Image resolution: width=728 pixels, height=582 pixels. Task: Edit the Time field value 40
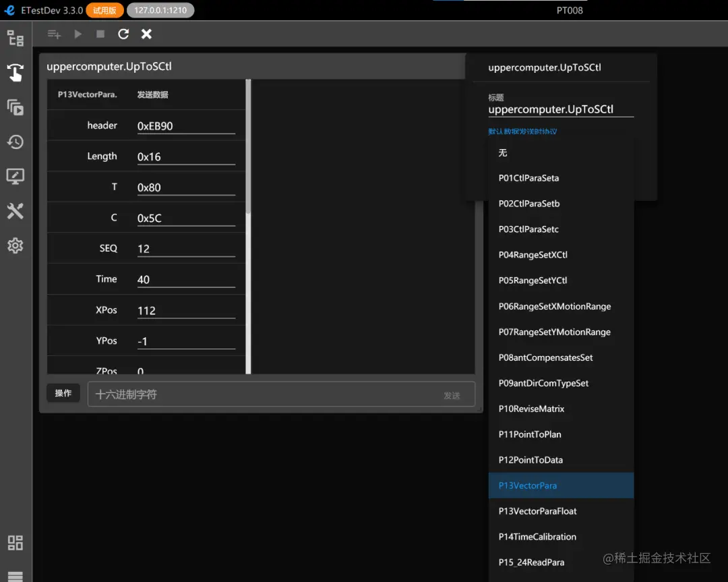point(186,280)
